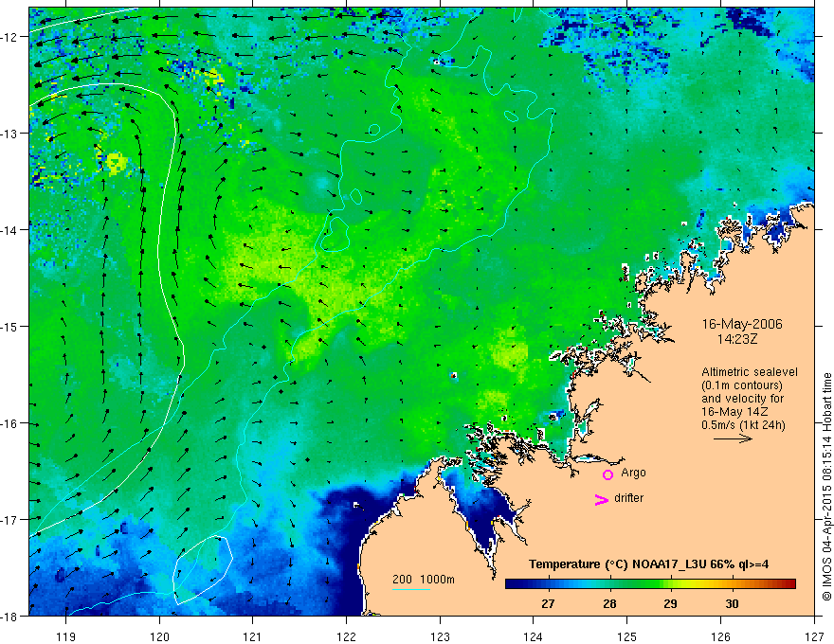
Task: Click the magenta Argo circle symbol
Action: coord(607,474)
